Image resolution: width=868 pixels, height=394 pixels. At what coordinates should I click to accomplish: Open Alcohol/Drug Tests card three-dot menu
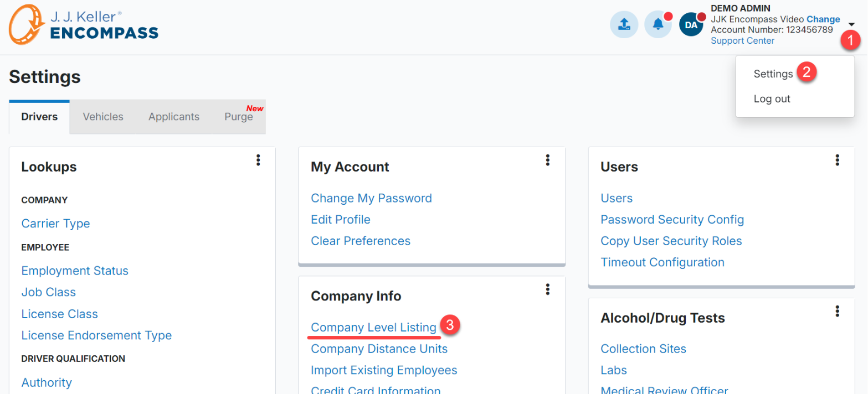click(838, 311)
